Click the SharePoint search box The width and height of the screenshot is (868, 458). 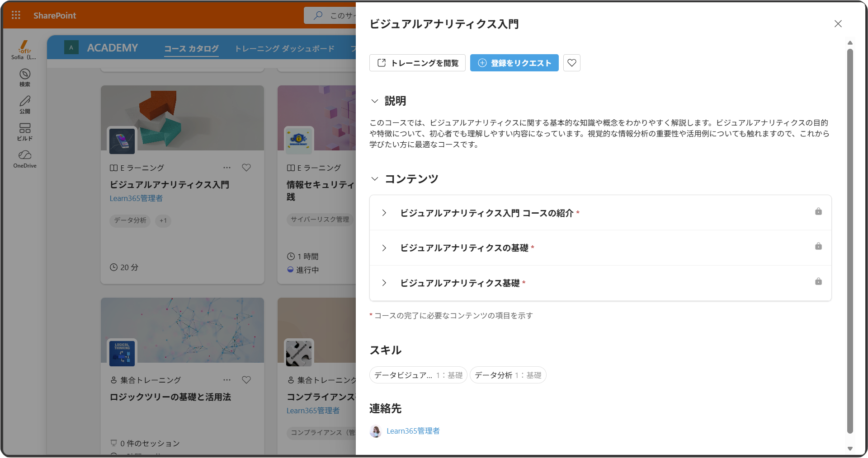pos(330,15)
